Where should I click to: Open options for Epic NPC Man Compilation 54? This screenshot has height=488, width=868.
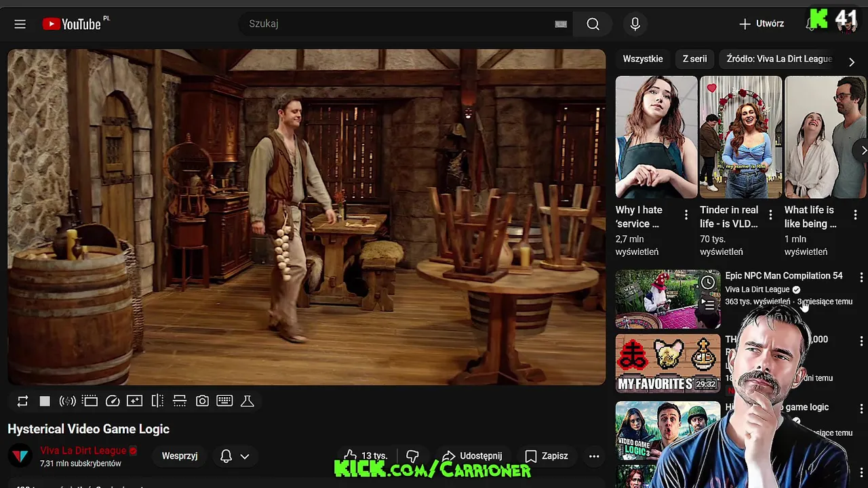click(861, 277)
